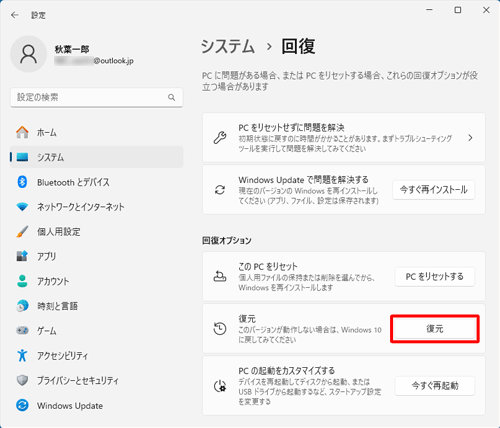
Task: Open the Windows Update sidebar entry
Action: pos(97,406)
